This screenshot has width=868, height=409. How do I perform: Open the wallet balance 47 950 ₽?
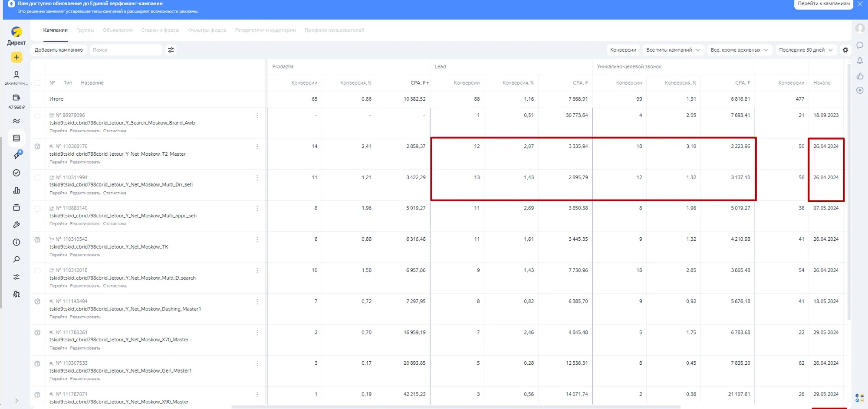click(16, 101)
